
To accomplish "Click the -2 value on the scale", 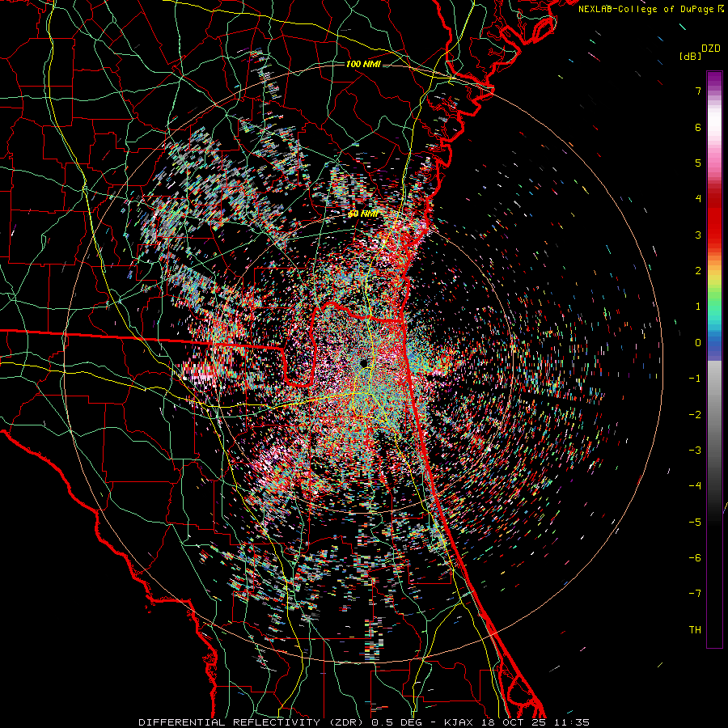I will click(695, 415).
